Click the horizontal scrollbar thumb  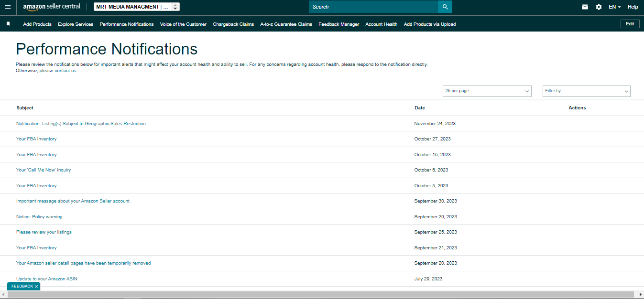point(321,294)
